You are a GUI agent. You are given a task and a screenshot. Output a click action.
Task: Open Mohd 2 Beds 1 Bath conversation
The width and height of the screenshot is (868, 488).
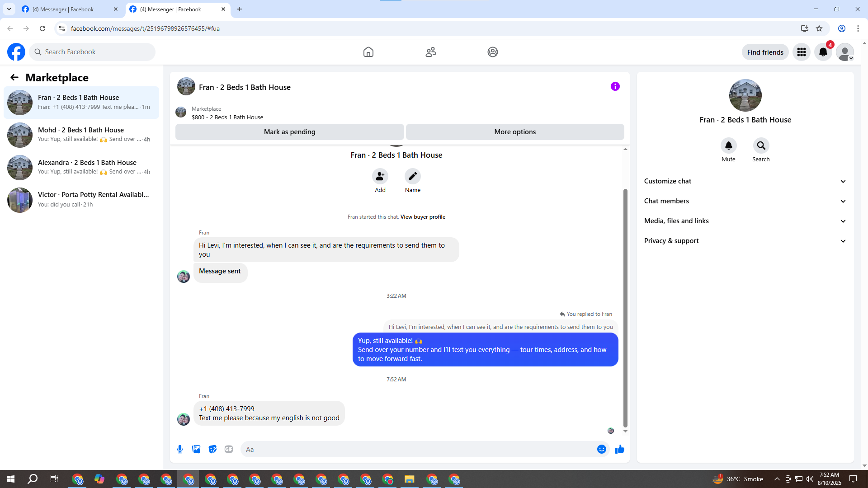pyautogui.click(x=81, y=135)
